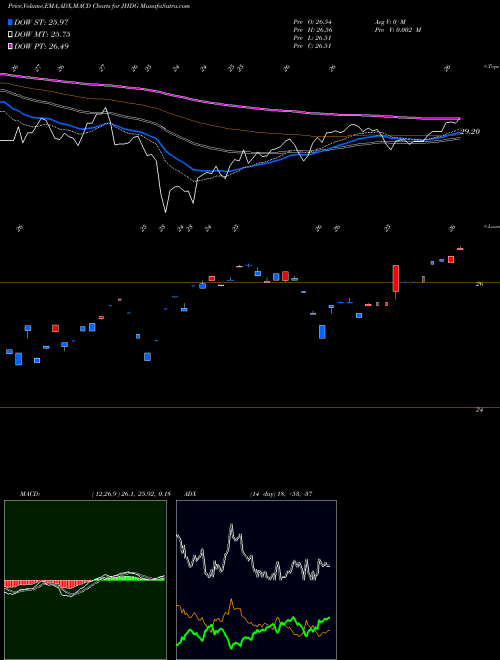
Task: Click the MACD panel title label
Action: (30, 494)
